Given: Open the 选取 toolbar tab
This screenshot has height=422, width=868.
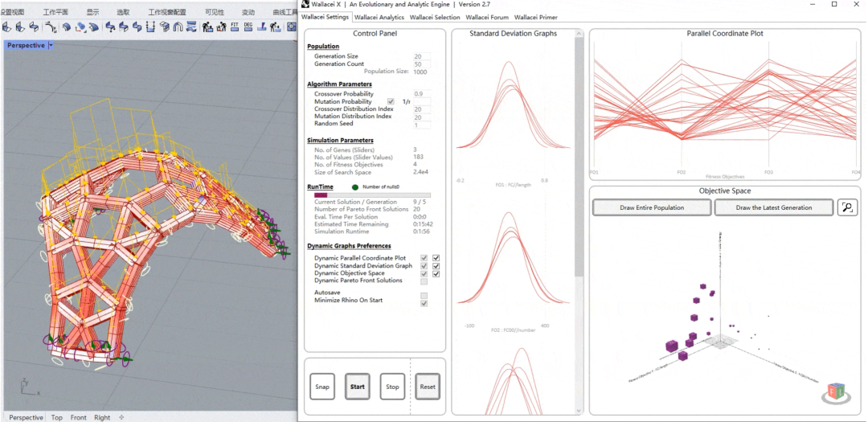Looking at the screenshot, I should tap(124, 12).
